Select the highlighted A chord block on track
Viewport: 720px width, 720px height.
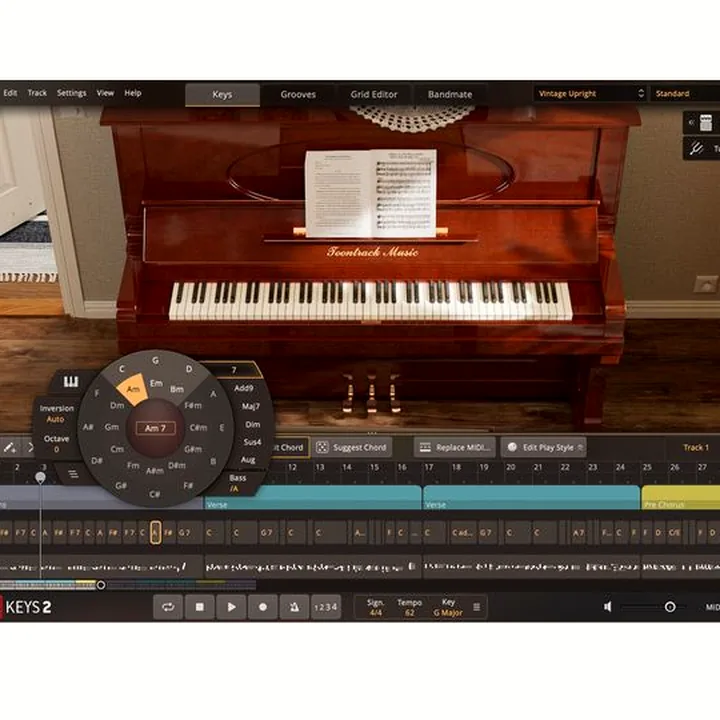pyautogui.click(x=156, y=533)
